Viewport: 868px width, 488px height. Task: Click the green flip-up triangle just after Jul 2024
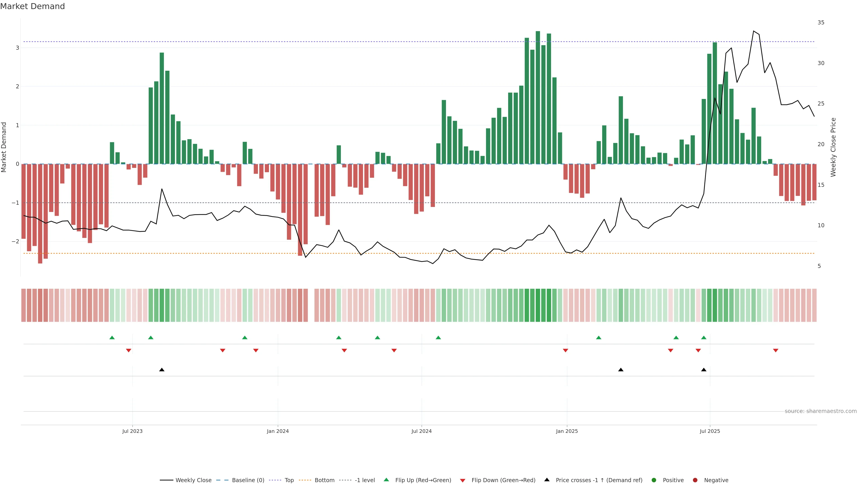tap(438, 338)
